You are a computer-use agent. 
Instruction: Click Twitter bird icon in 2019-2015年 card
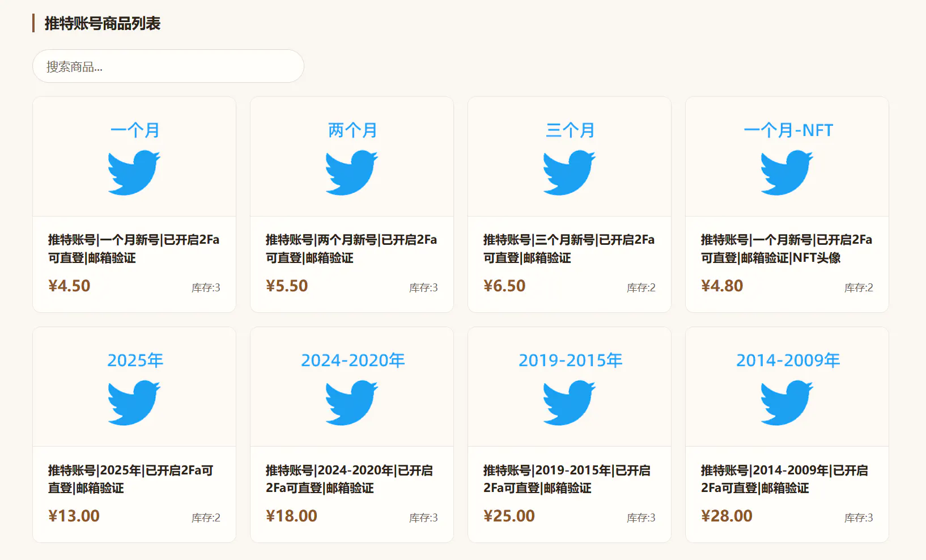[570, 402]
